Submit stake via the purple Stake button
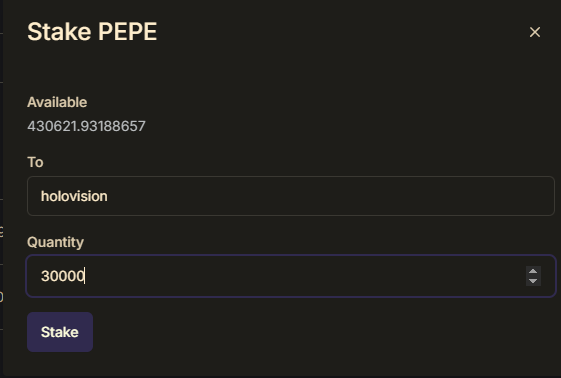This screenshot has height=378, width=561. point(60,332)
